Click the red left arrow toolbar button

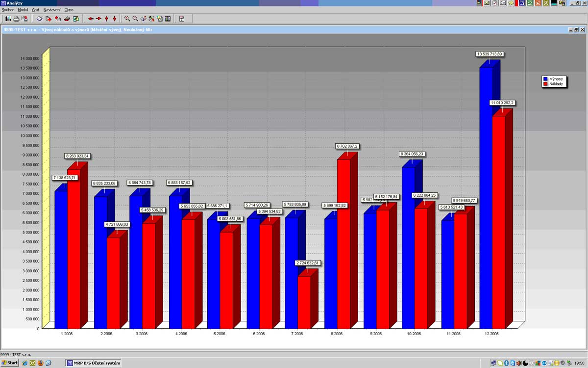tap(90, 19)
